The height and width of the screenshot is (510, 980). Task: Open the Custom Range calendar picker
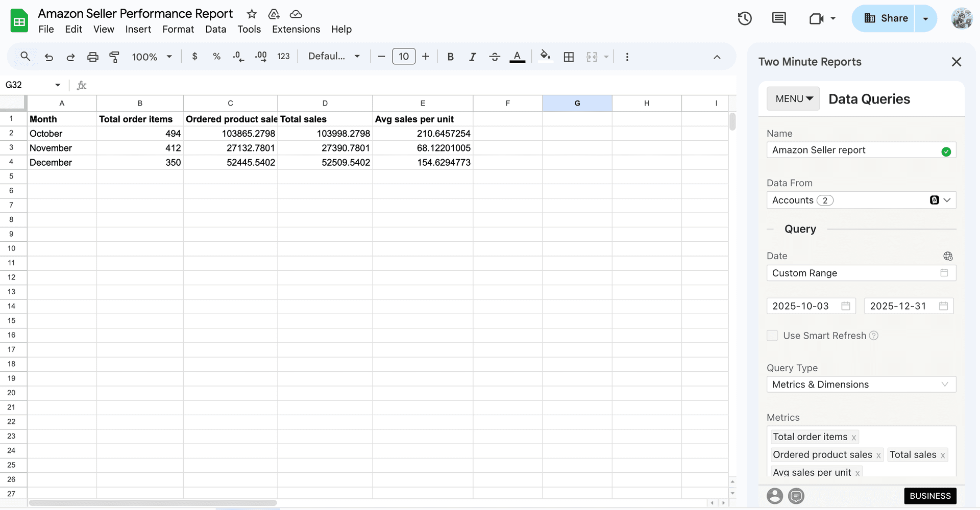tap(944, 273)
